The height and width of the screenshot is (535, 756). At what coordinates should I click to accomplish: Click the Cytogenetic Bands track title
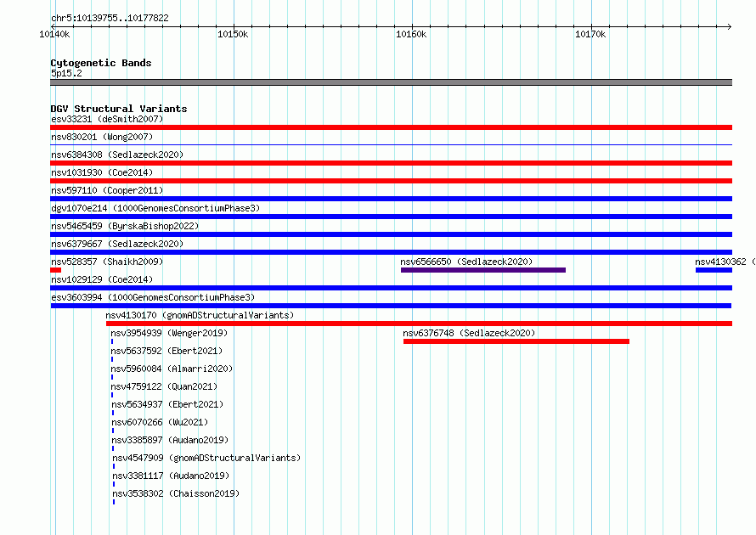101,63
